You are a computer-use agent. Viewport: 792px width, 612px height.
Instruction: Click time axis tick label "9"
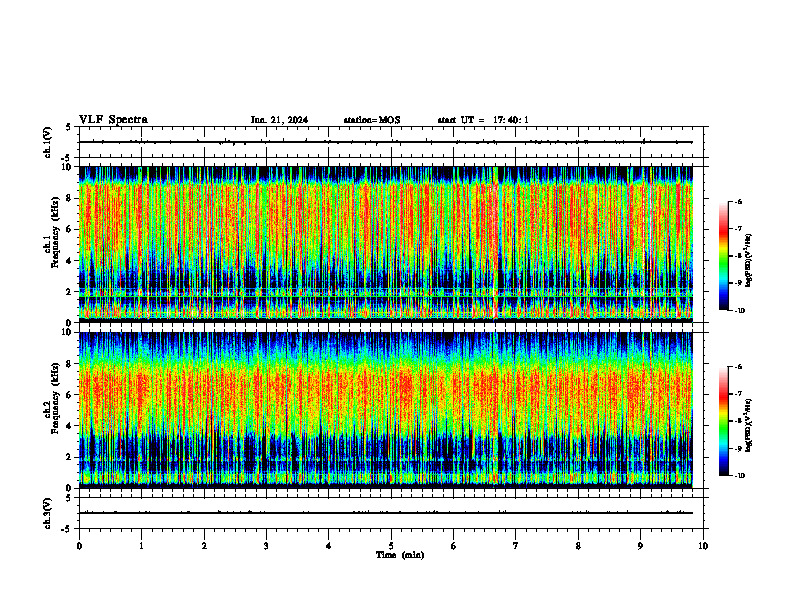click(640, 546)
